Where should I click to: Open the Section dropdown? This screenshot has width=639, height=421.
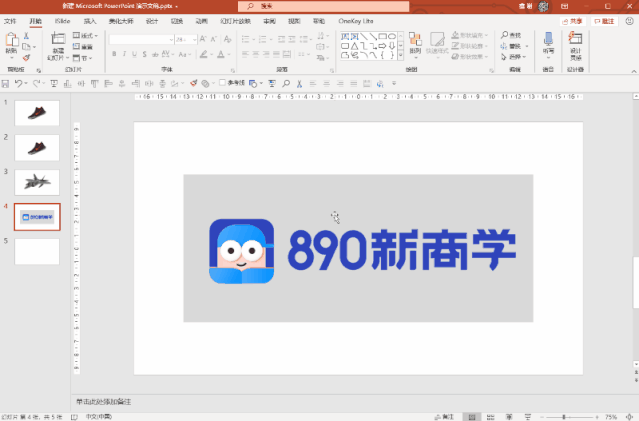[83, 58]
